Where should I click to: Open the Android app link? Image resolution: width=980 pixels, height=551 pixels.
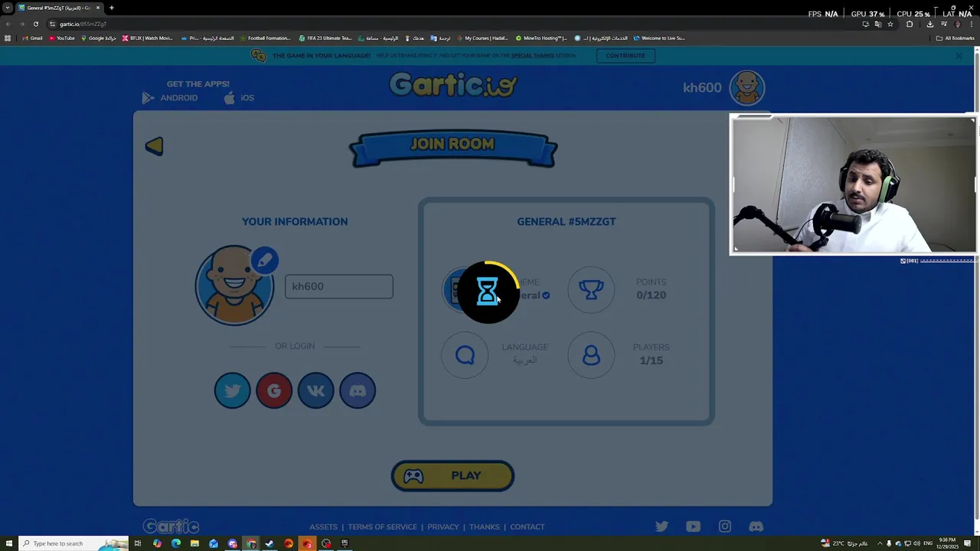pos(170,98)
